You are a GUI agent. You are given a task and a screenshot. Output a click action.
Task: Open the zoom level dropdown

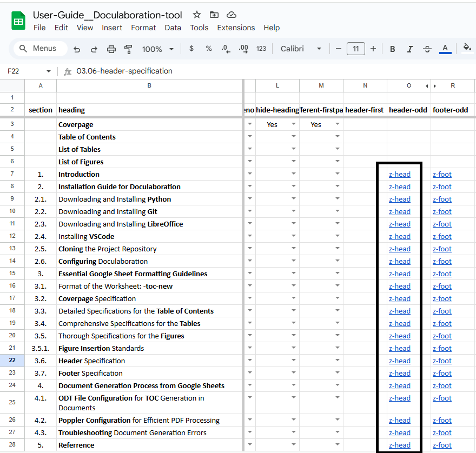[158, 49]
